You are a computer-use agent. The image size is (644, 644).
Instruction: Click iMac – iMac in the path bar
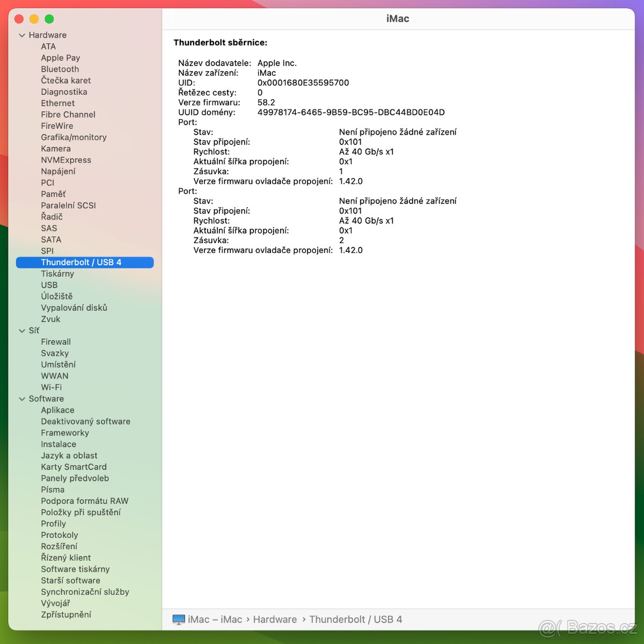click(x=215, y=619)
